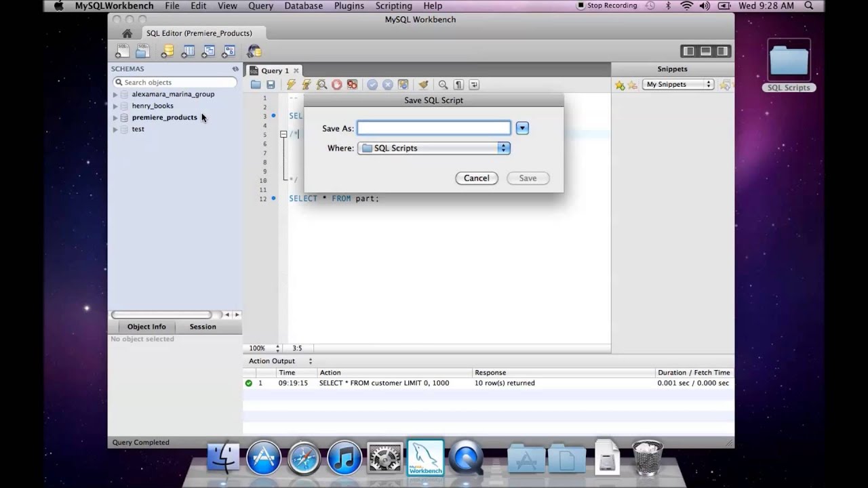Viewport: 868px width, 488px height.
Task: Expand the test schema
Action: coord(115,129)
